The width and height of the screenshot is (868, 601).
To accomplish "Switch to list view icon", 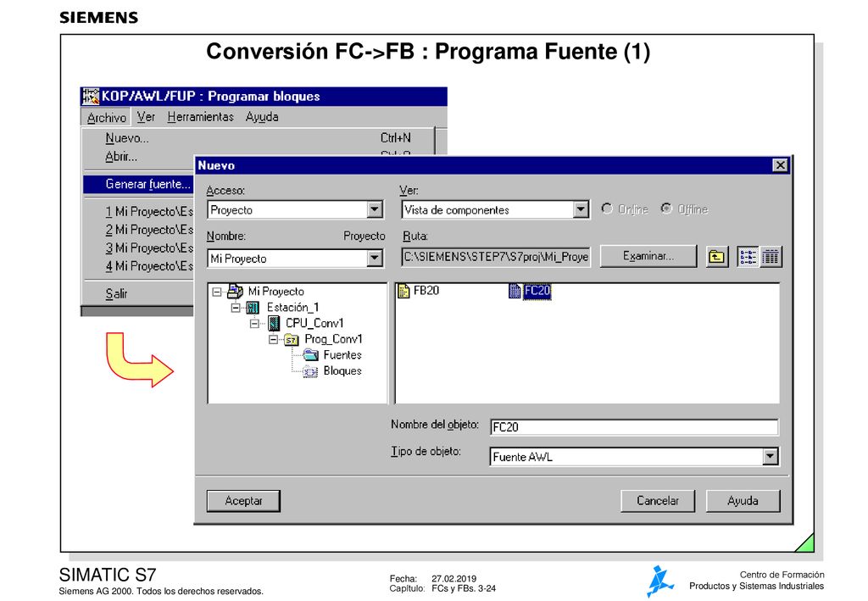I will pyautogui.click(x=748, y=257).
